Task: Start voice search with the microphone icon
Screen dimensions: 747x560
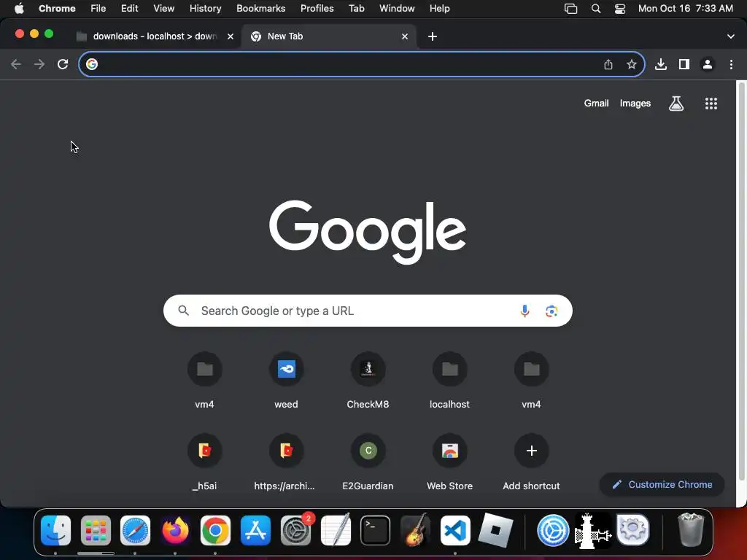Action: tap(525, 311)
